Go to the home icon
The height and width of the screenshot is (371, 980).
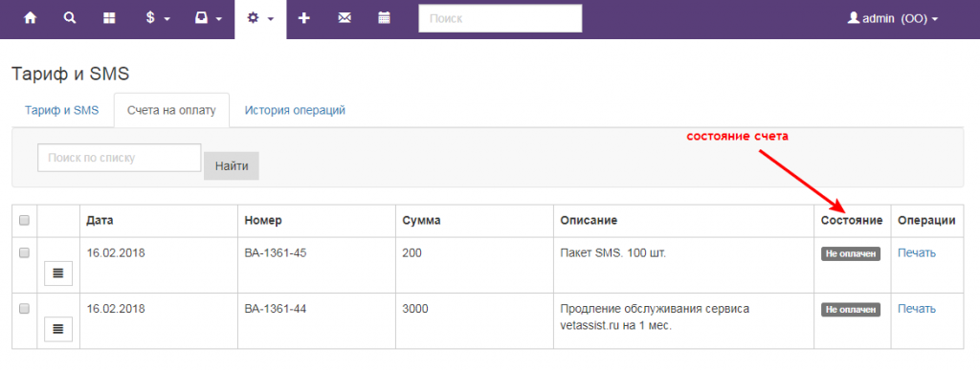30,18
